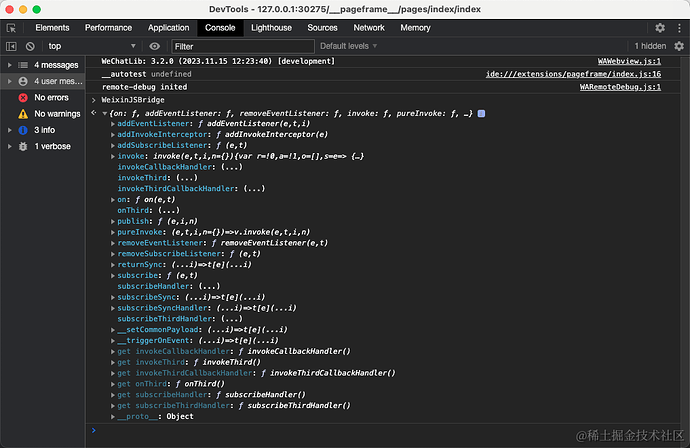Expand the removeEventListener property

(x=113, y=243)
